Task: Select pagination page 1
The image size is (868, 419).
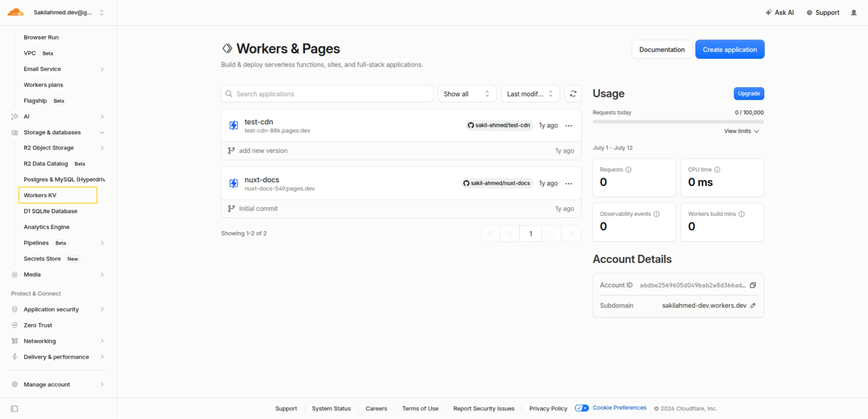Action: point(531,234)
